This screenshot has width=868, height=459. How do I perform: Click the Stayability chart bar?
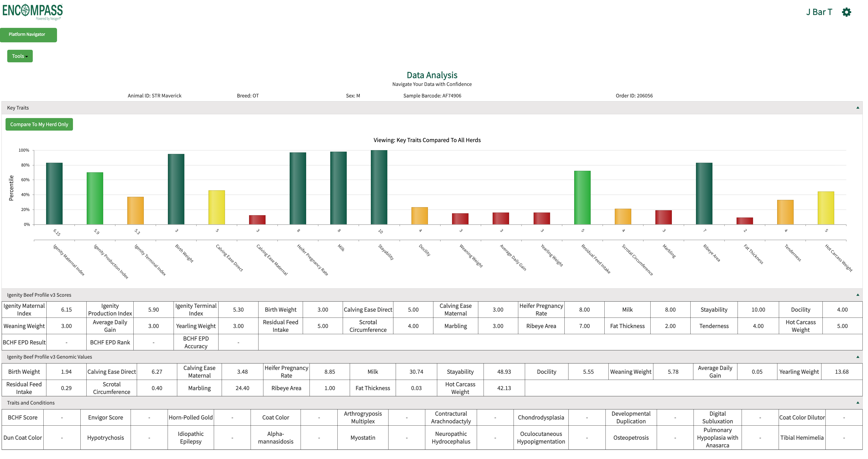coord(379,187)
